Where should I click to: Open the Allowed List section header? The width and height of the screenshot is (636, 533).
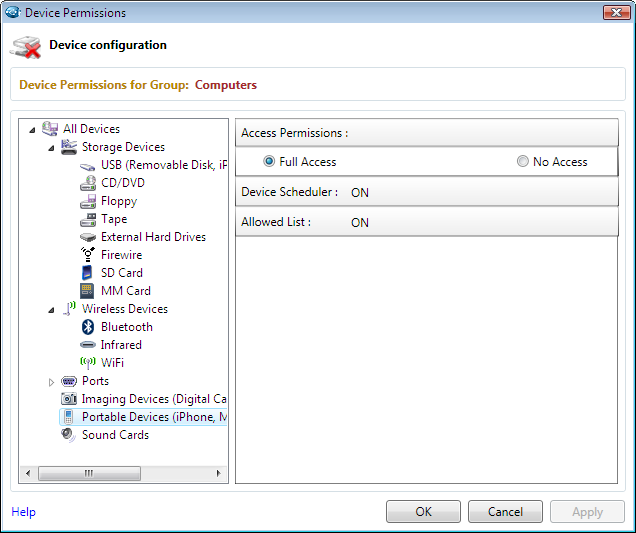click(x=427, y=222)
